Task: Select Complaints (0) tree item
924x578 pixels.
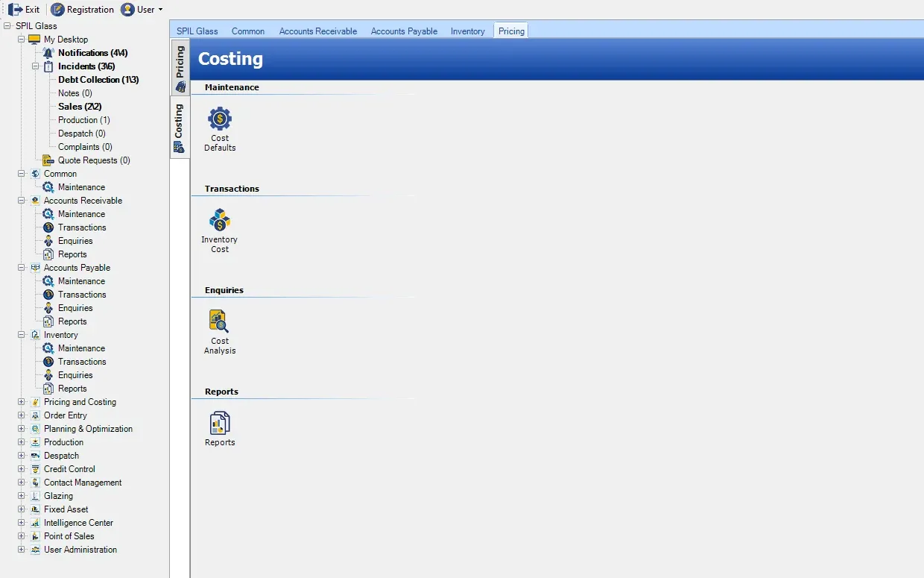Action: [85, 147]
